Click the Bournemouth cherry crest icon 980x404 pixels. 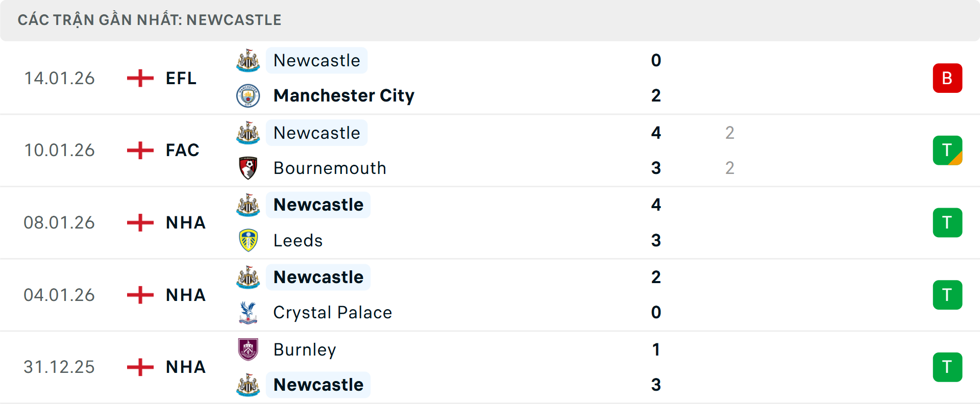(248, 168)
